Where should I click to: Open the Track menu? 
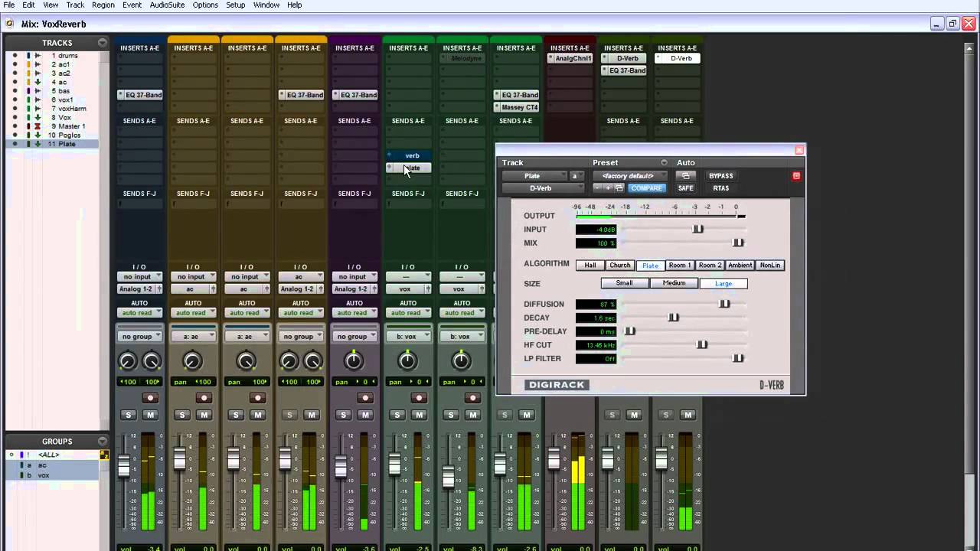pos(75,5)
